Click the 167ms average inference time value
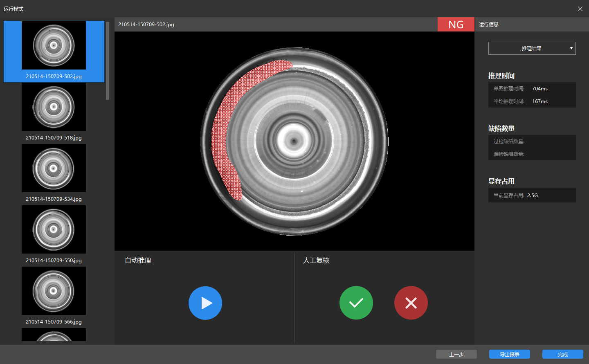This screenshot has height=364, width=589. click(x=540, y=101)
